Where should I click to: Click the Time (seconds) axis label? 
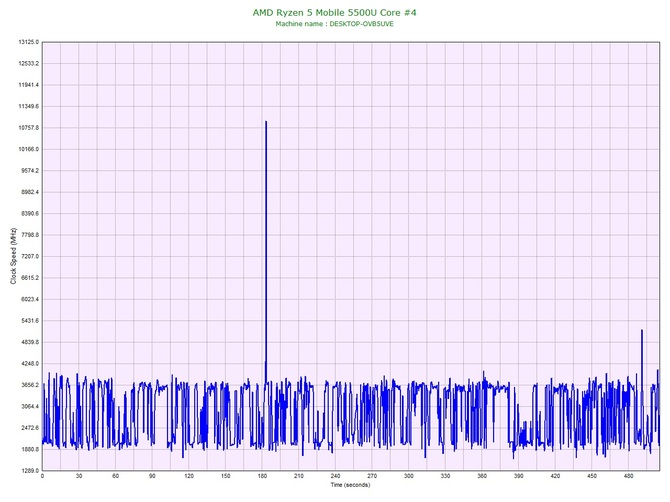tap(350, 485)
